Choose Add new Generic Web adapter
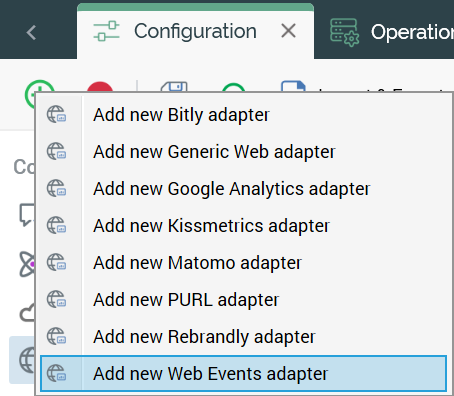454x396 pixels. coord(243,152)
